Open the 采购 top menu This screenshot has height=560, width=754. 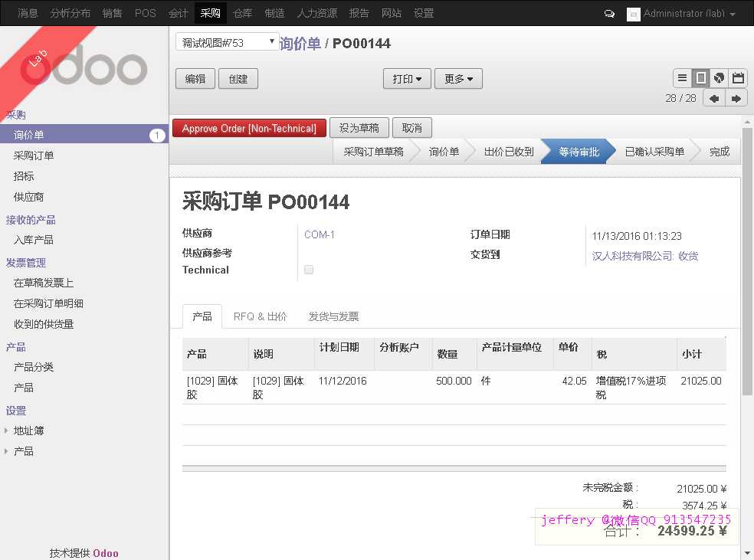tap(210, 13)
